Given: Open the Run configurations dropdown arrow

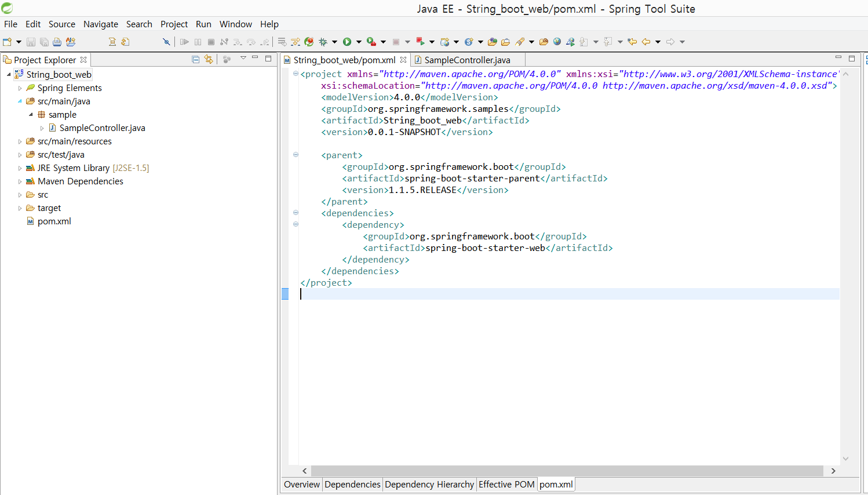Looking at the screenshot, I should pyautogui.click(x=359, y=42).
